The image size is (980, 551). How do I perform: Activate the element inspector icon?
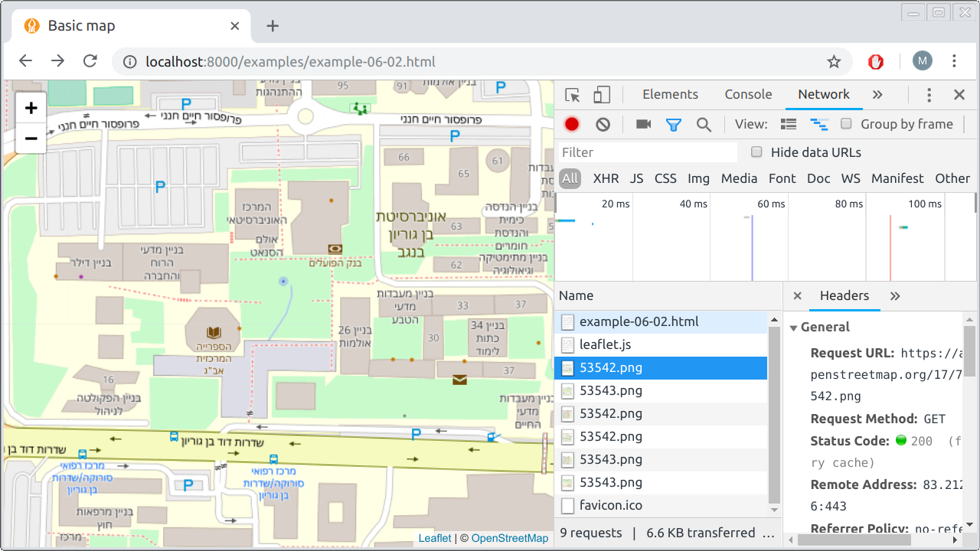pyautogui.click(x=572, y=95)
